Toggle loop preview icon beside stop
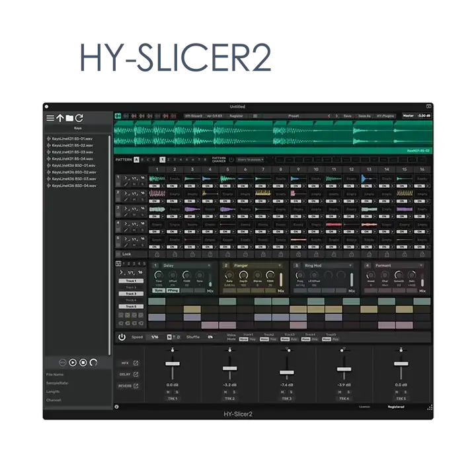The image size is (476, 463). 93,362
